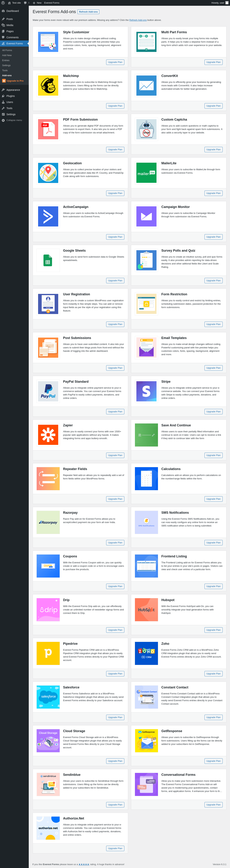
Task: Click the Hubspot logo
Action: tap(146, 610)
